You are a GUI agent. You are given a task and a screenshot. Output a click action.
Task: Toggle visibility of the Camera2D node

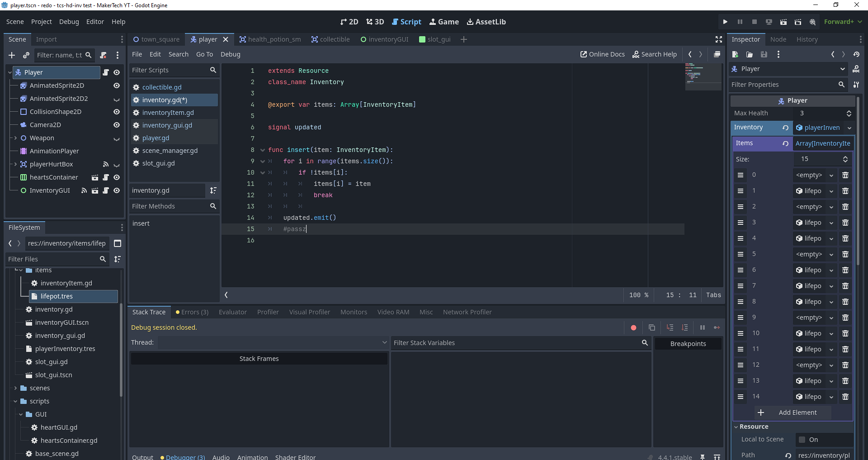point(117,125)
